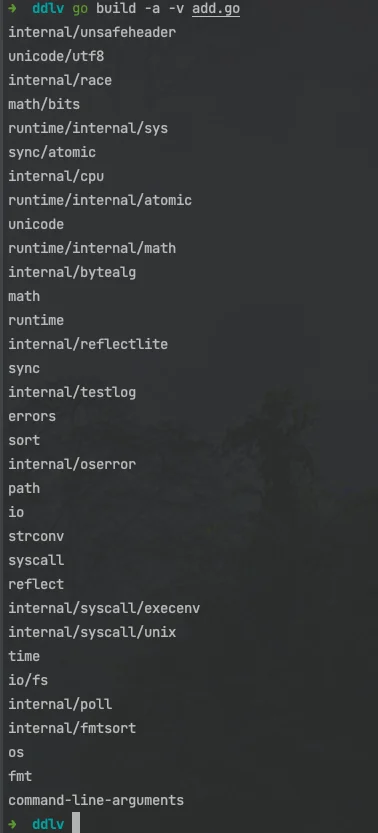Image resolution: width=378 pixels, height=833 pixels.
Task: Click the internal/testlog line
Action: [72, 392]
